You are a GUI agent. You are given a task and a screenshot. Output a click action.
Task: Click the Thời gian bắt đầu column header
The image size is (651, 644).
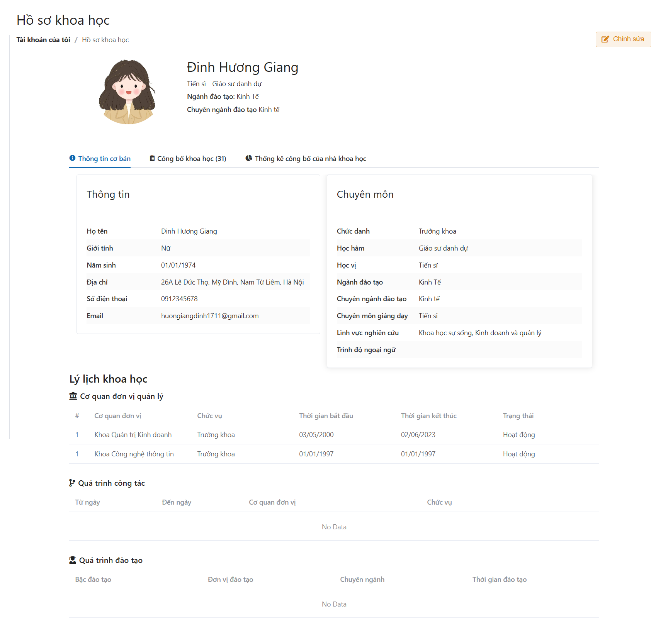click(326, 416)
